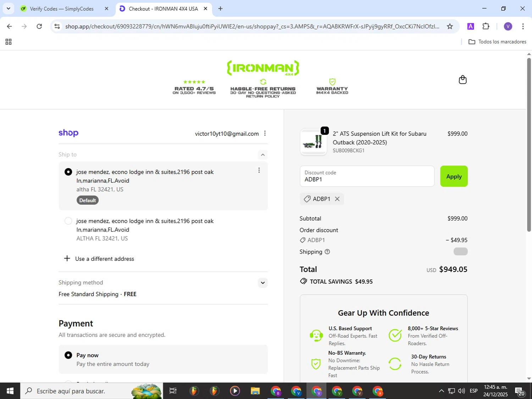Click the Discount code input field
This screenshot has width=532, height=399.
pos(367,176)
